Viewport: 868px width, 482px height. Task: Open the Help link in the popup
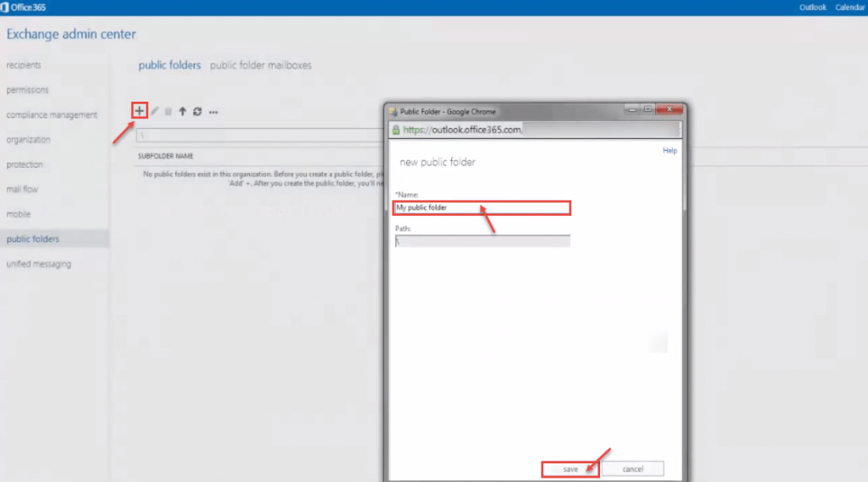(x=670, y=151)
